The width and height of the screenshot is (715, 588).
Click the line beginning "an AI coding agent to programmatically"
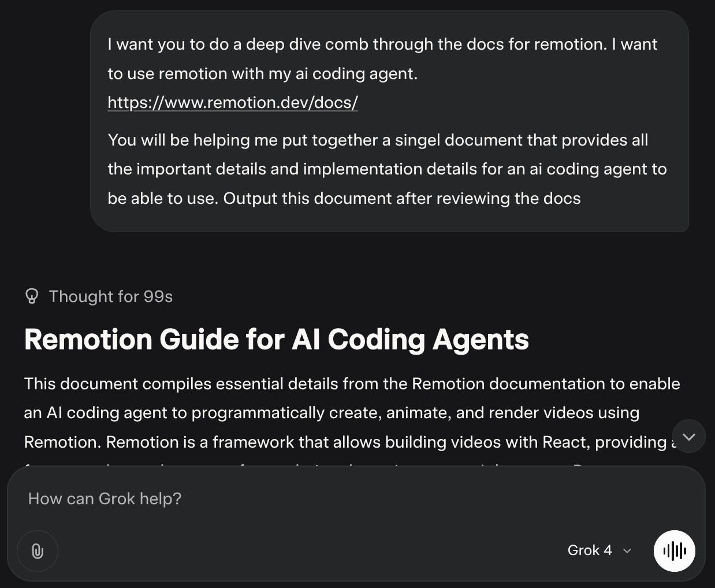click(x=332, y=413)
